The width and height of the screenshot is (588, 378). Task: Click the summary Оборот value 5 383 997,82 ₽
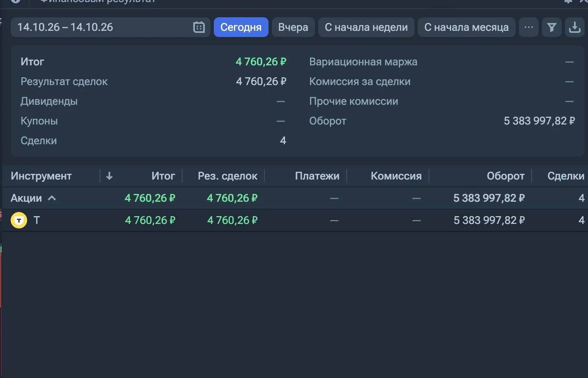[x=539, y=121]
